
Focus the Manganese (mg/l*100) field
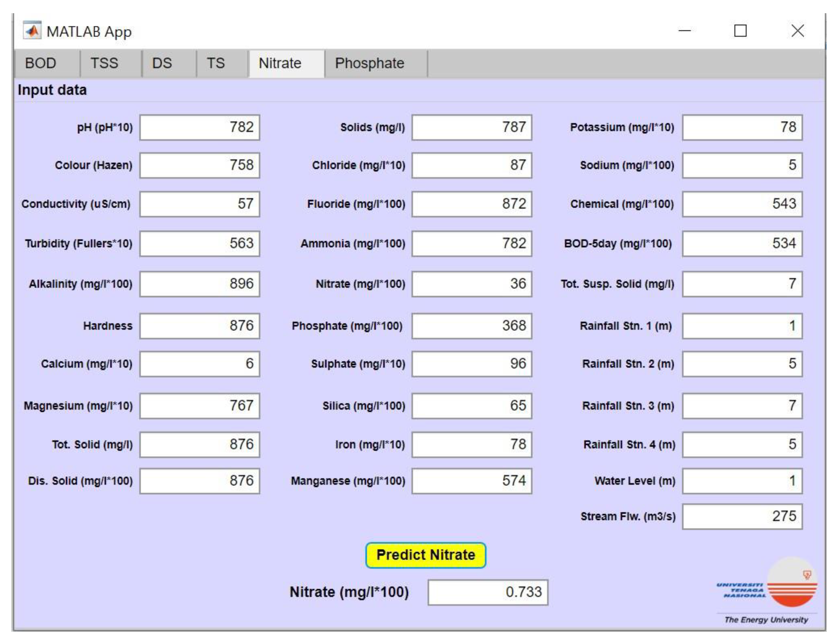(471, 481)
